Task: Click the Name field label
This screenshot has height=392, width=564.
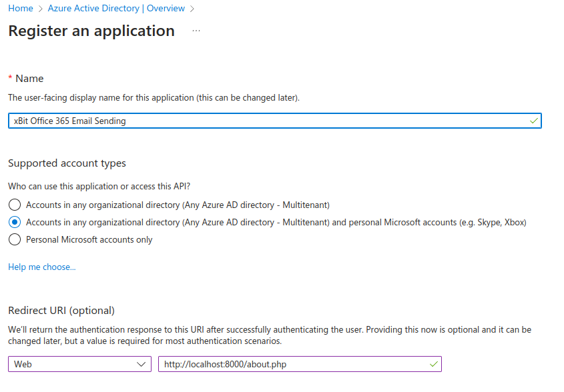Action: (29, 78)
